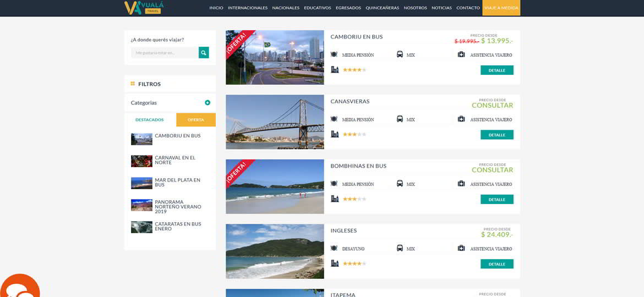Click bus icon in Camboriu en Bus card
The height and width of the screenshot is (297, 644).
pos(400,54)
